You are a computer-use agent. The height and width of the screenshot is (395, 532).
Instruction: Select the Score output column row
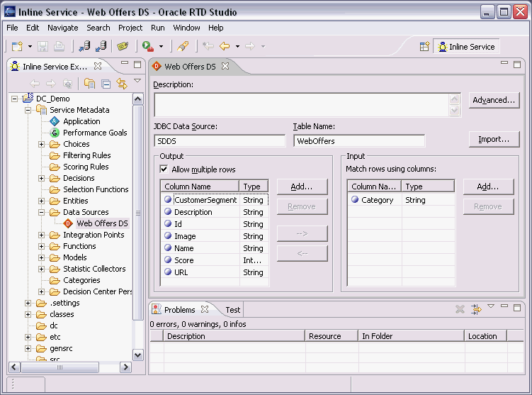tap(215, 260)
